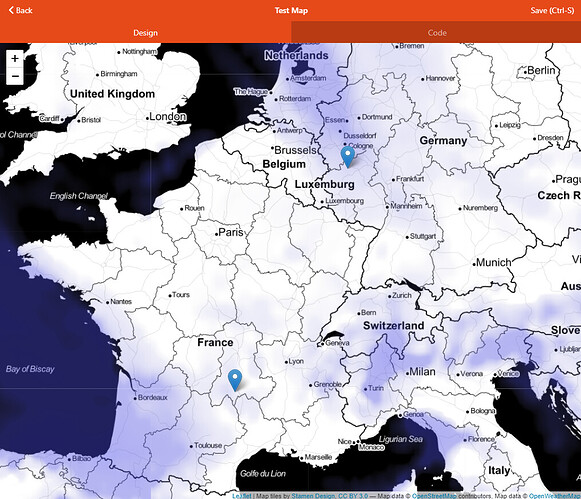
Task: Click the Birmingham city label
Action: click(x=119, y=74)
